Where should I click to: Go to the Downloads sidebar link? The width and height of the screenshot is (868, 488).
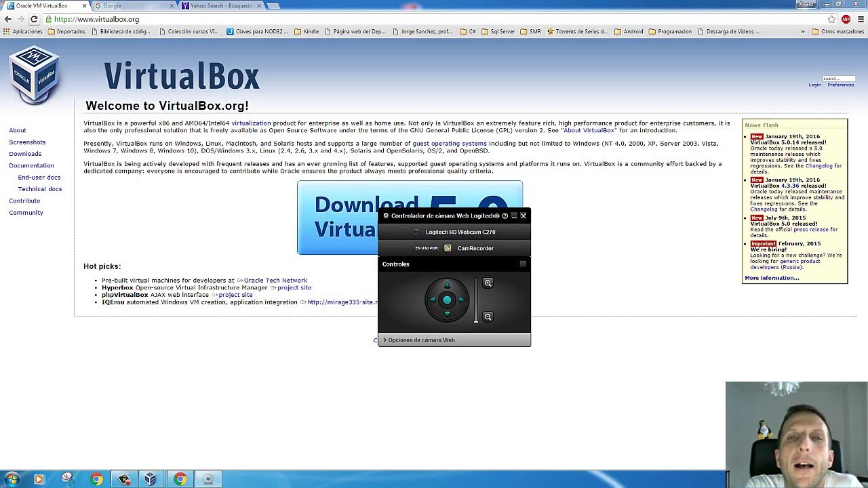(25, 154)
